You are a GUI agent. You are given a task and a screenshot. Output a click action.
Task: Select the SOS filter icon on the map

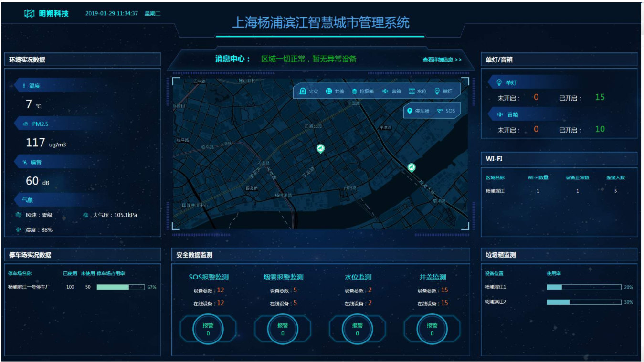coord(440,111)
